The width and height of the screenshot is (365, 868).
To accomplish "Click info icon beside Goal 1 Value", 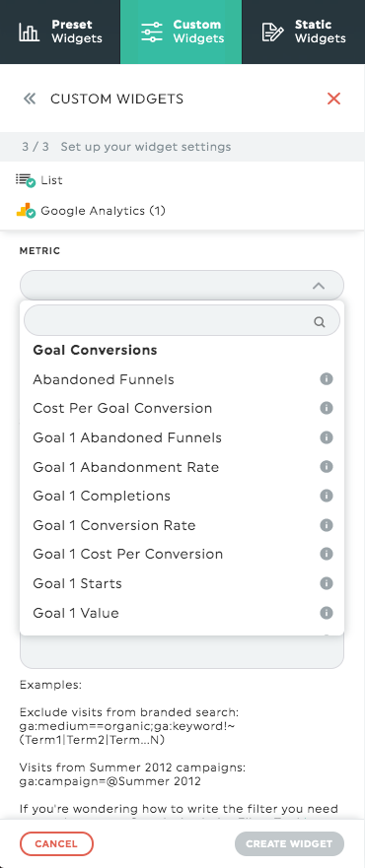I will (327, 613).
